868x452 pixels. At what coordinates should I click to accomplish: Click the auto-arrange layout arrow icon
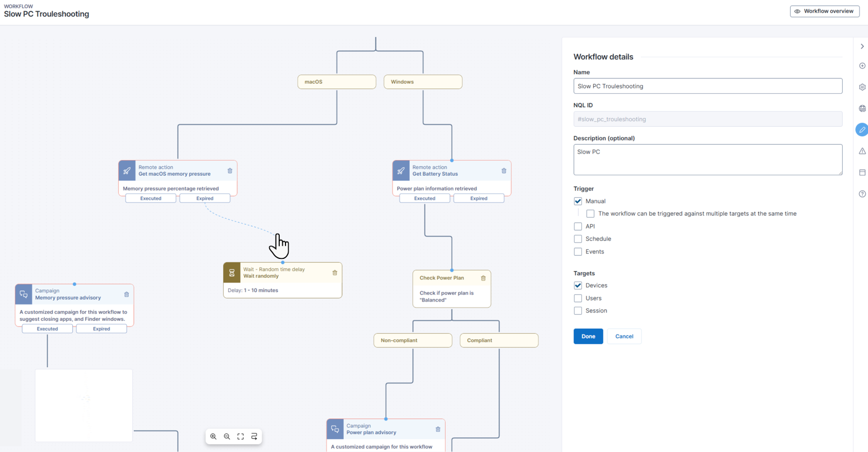(254, 436)
